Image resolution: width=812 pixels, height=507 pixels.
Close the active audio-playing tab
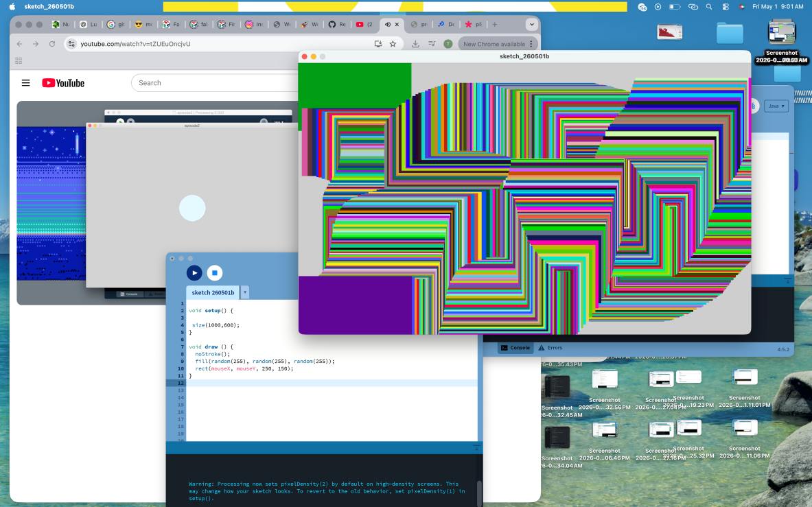397,24
